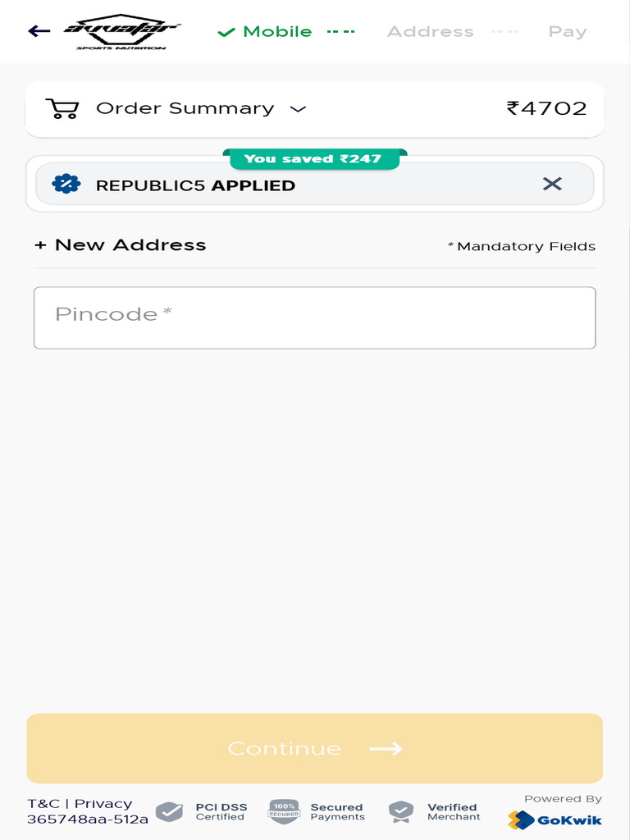Go to the Address step

pos(430,32)
